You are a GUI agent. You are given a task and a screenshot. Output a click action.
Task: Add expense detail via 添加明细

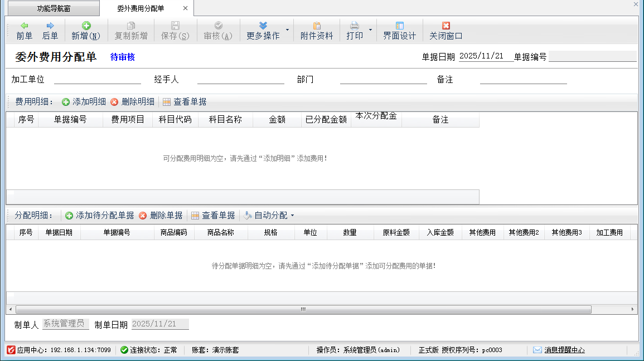coord(84,102)
